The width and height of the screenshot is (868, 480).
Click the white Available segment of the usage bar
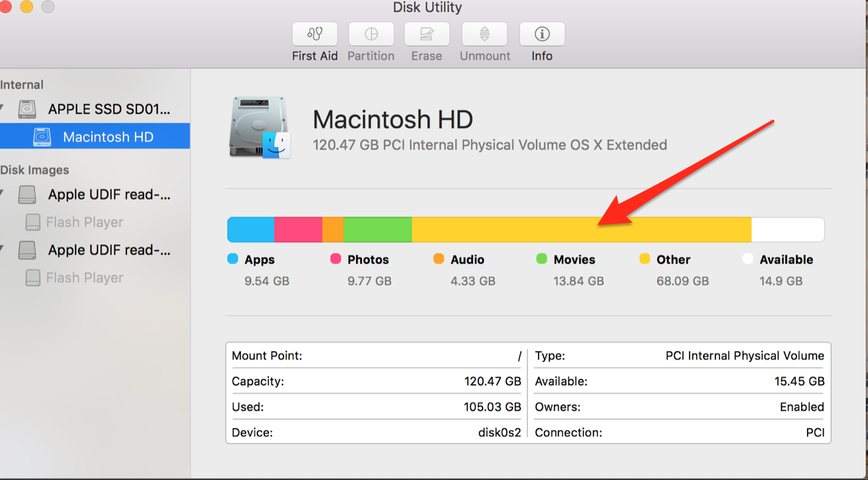click(x=788, y=229)
